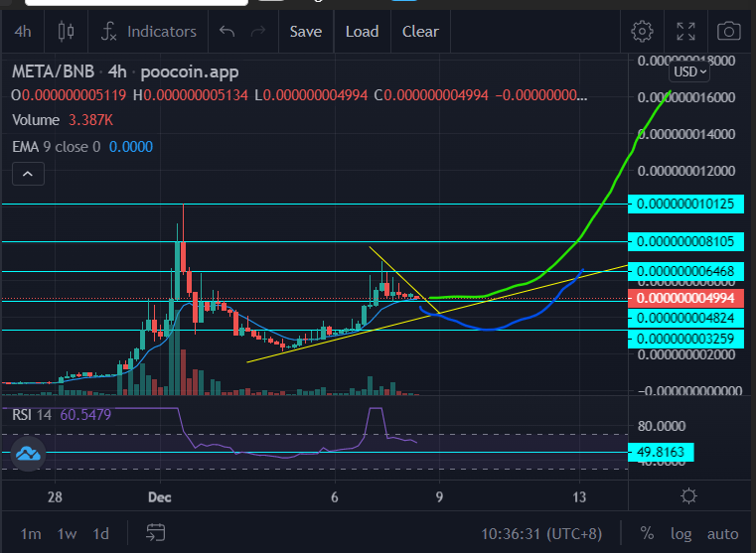This screenshot has width=756, height=553.
Task: Switch range to 1d
Action: click(100, 534)
